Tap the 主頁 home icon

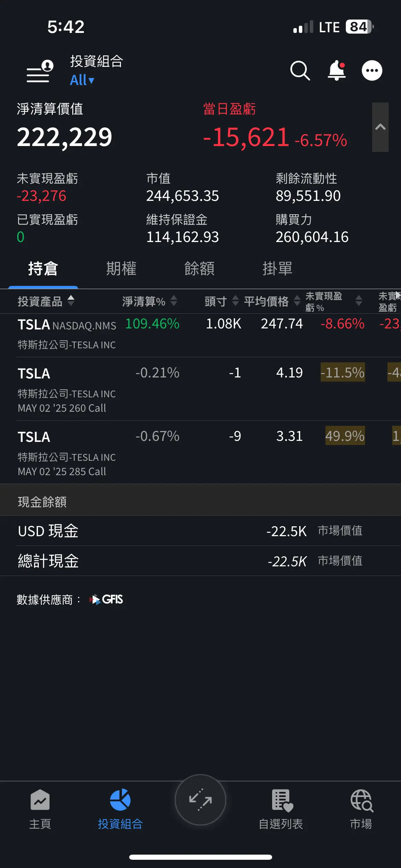tap(40, 800)
